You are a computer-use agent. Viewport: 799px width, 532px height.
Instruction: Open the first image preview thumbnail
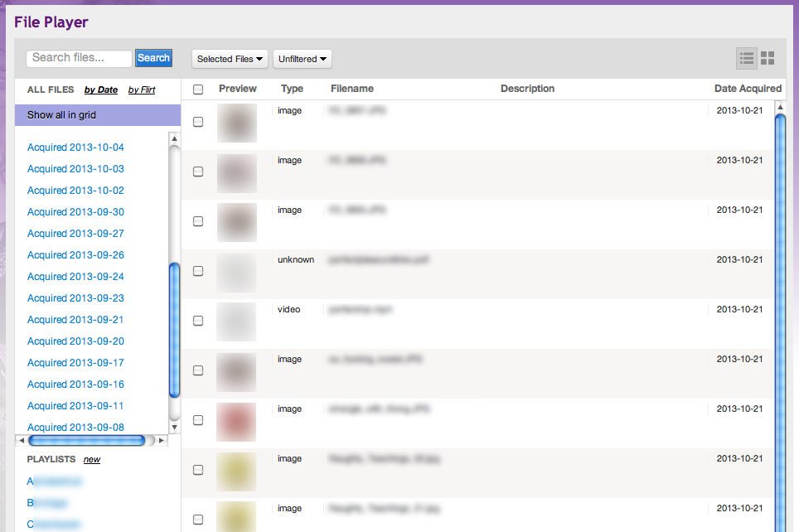pos(236,123)
